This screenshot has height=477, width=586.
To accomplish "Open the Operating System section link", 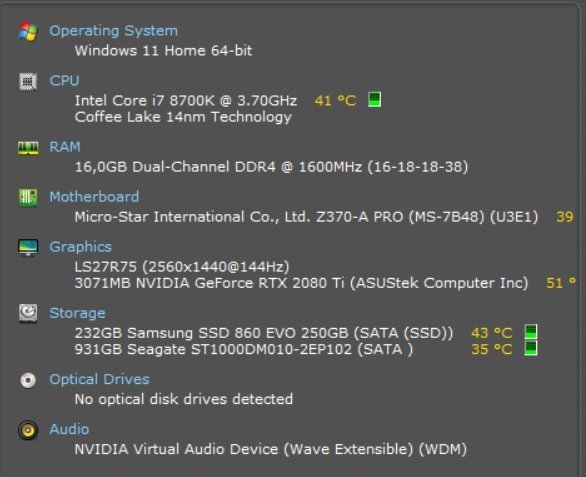I will (x=114, y=31).
